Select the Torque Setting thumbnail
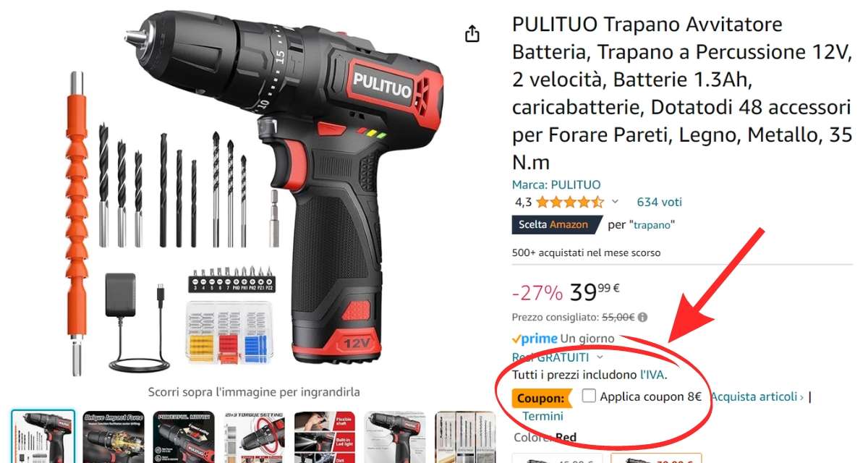Viewport: 868px width, 463px height. [x=254, y=437]
